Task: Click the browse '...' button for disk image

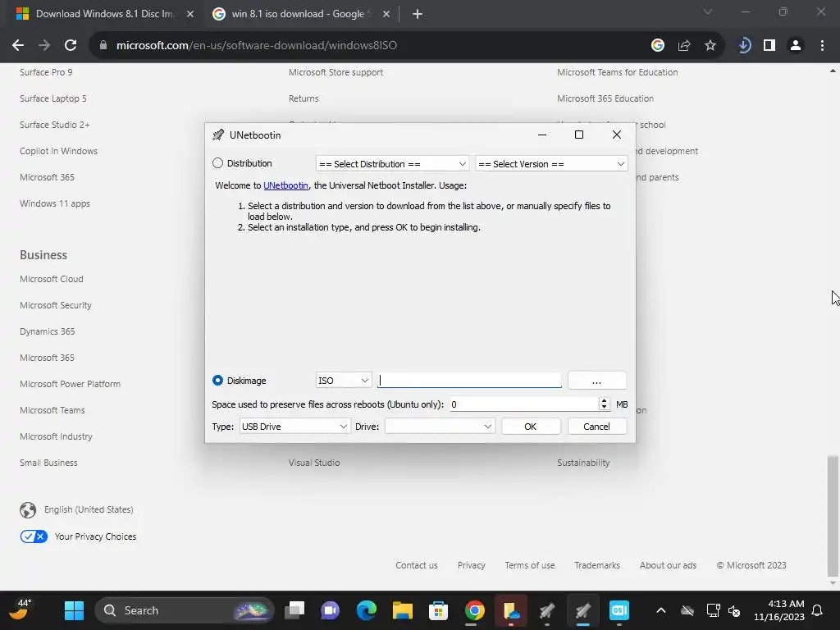Action: point(597,381)
